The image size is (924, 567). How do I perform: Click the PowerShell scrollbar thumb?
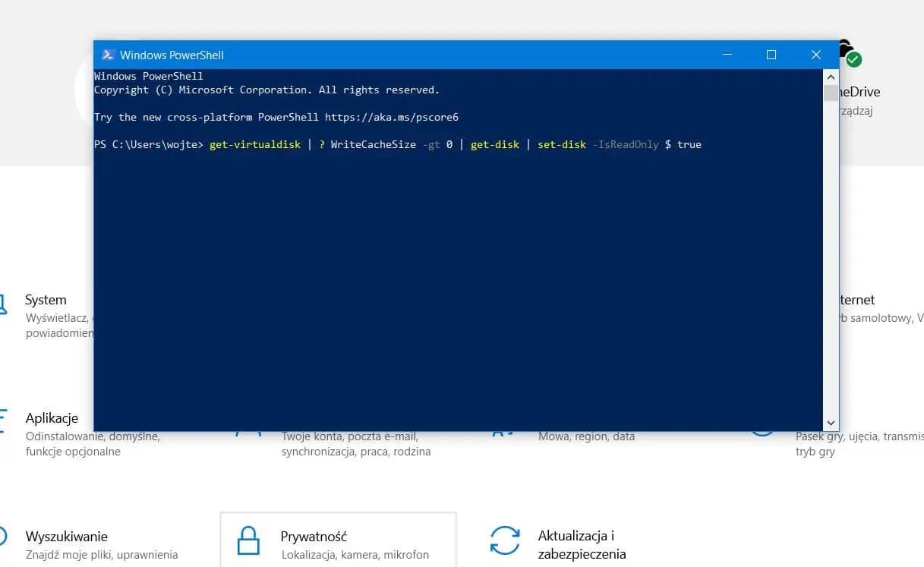[x=830, y=91]
